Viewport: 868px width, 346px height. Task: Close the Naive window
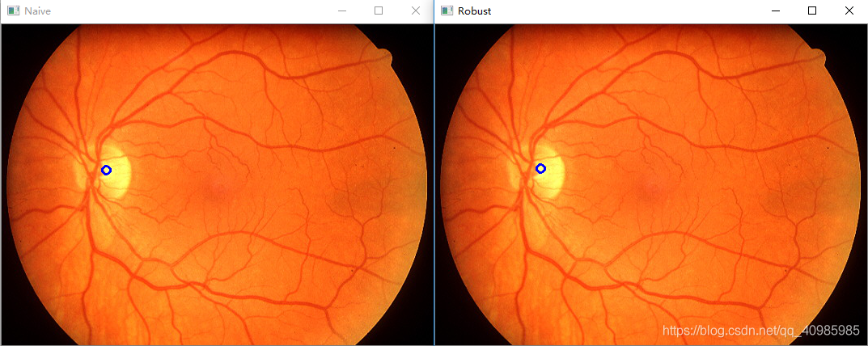416,11
